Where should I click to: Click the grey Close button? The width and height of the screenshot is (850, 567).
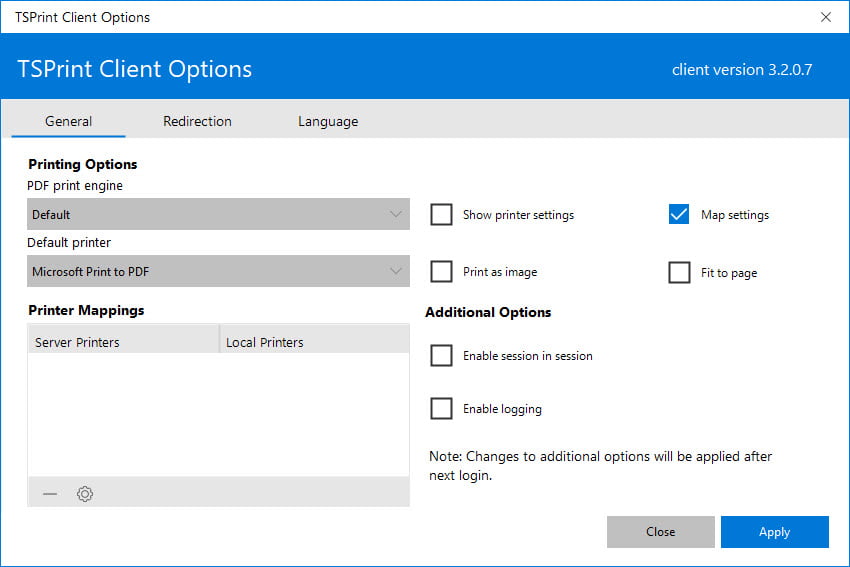coord(660,532)
